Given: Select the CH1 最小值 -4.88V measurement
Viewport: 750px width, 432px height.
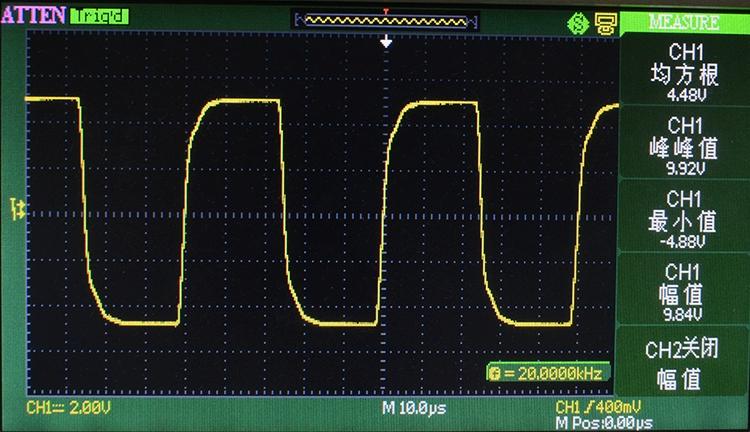Looking at the screenshot, I should [x=684, y=215].
